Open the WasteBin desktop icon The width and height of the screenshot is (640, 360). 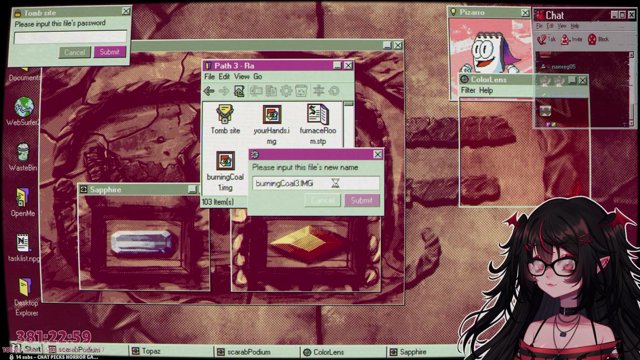coord(22,157)
